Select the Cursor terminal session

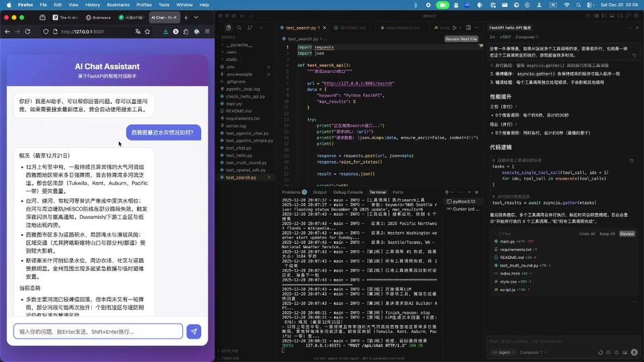[x=462, y=209]
